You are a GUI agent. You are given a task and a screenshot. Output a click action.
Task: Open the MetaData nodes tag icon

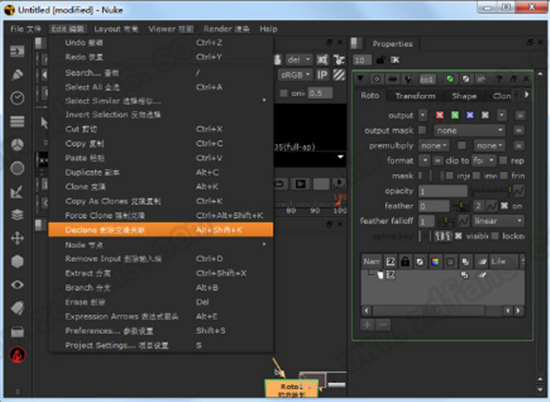pos(17,308)
